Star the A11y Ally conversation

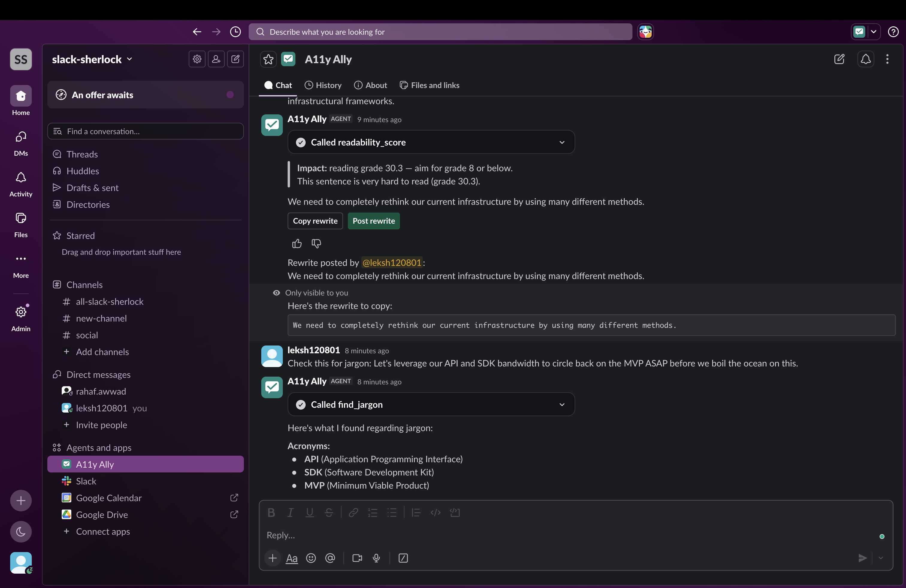coord(268,59)
